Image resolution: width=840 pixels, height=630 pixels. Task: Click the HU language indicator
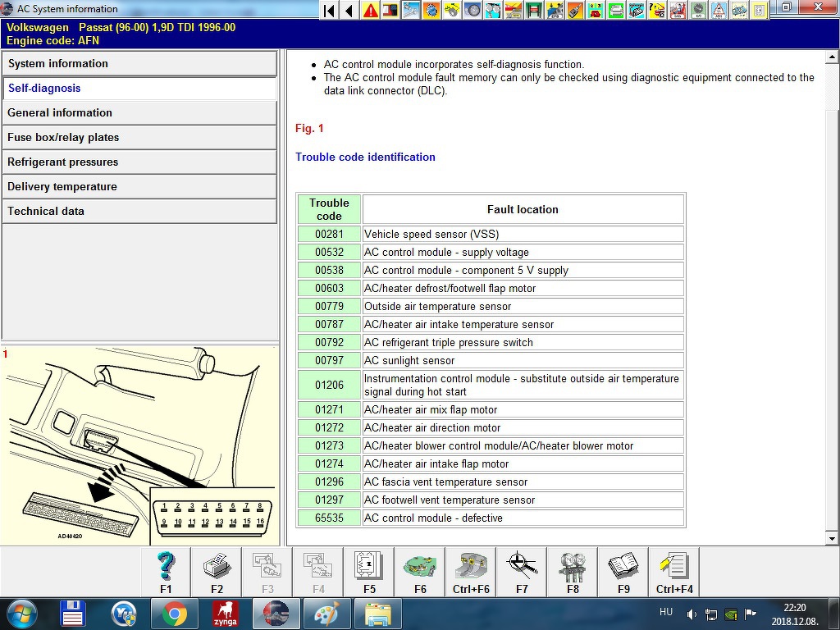point(666,612)
